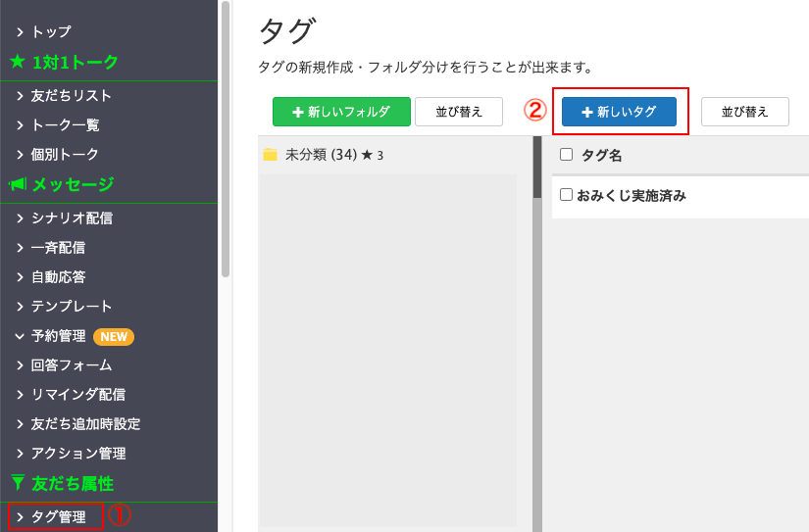
Task: Expand the シナリオ配信 chevron
Action: [20, 218]
